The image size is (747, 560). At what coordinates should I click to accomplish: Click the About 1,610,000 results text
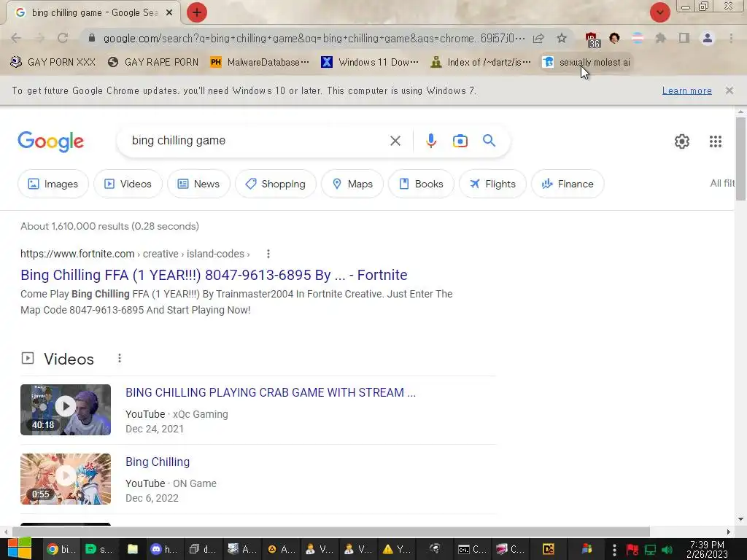pyautogui.click(x=109, y=226)
